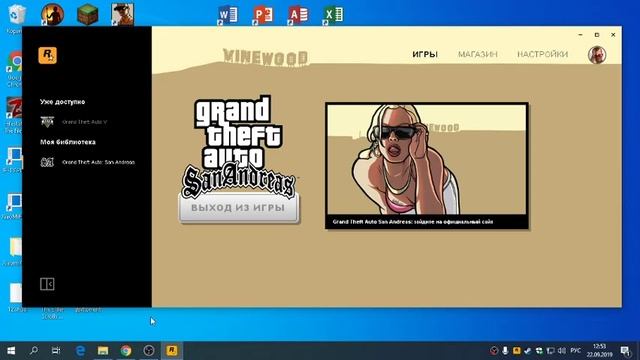Click the Rockstar Games logo in sidebar
This screenshot has width=640, height=360.
[x=47, y=55]
